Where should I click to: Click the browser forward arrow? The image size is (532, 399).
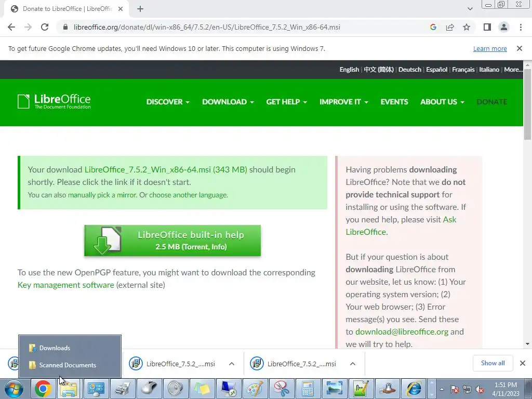pyautogui.click(x=28, y=27)
